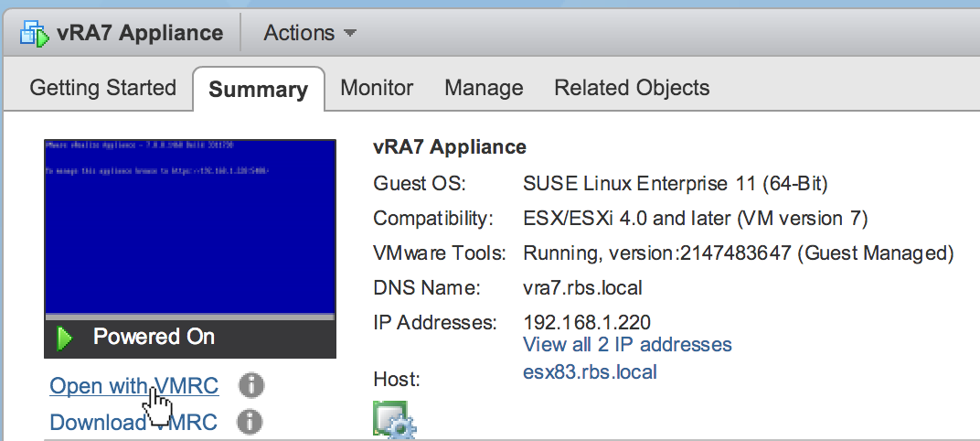Open View all 2 IP addresses link

(x=627, y=345)
